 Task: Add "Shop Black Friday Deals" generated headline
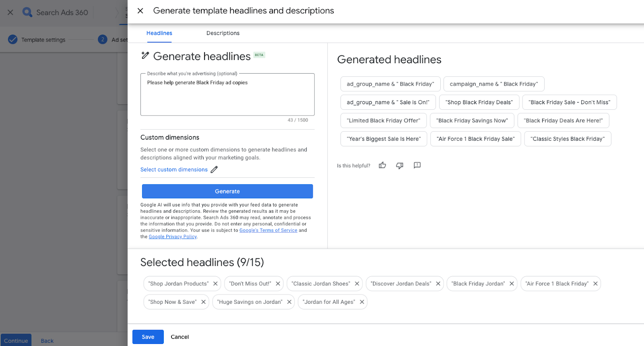point(479,103)
